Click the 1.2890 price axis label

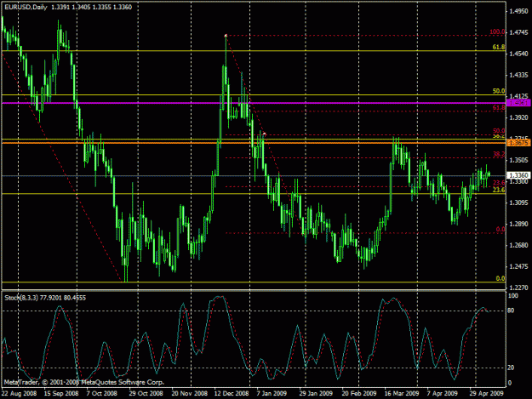point(518,224)
